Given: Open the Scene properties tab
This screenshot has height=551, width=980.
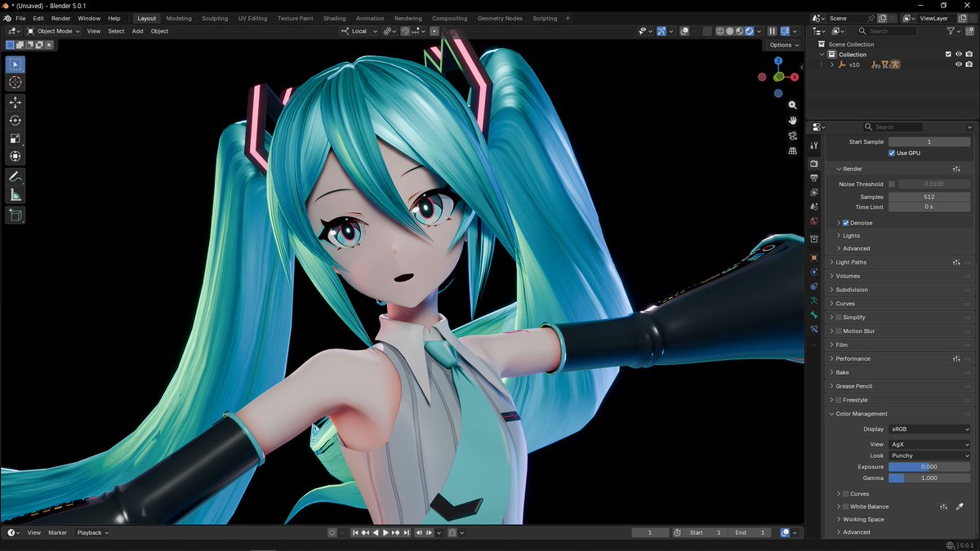Looking at the screenshot, I should coord(814,207).
